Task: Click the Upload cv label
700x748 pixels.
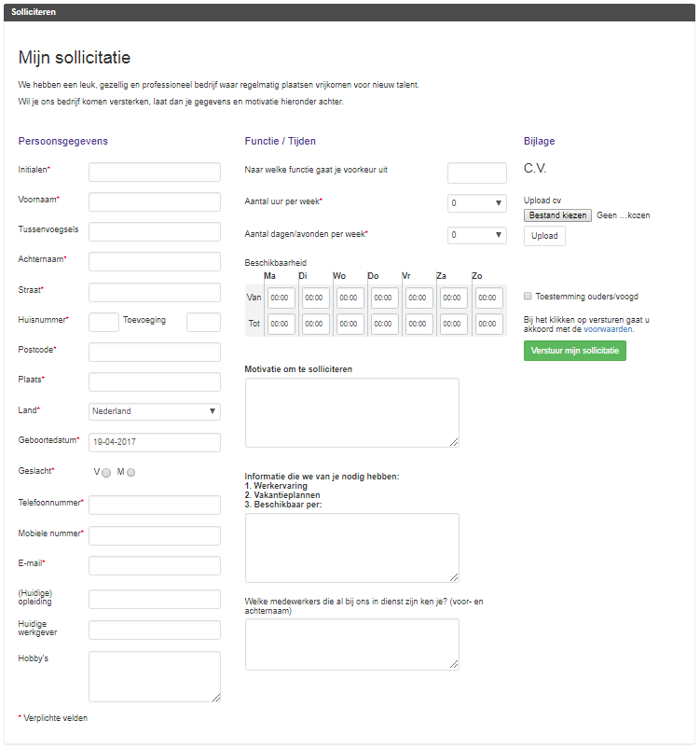Action: (542, 201)
